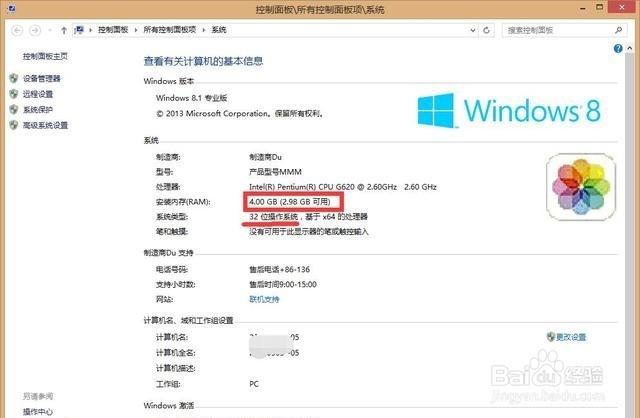Click the computer icon in address bar
This screenshot has height=418, width=640.
pos(79,30)
